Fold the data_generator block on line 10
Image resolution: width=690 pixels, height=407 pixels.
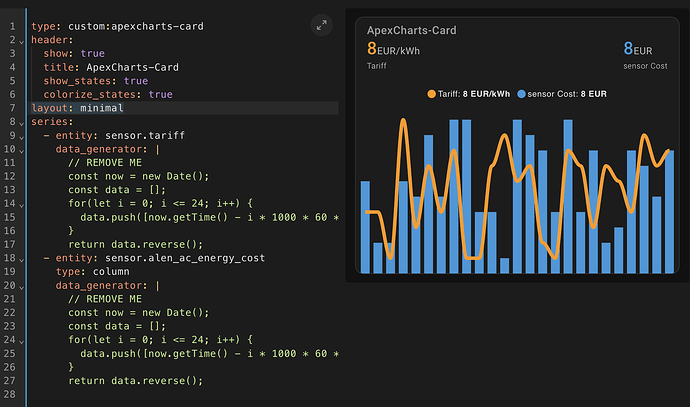[x=21, y=150]
